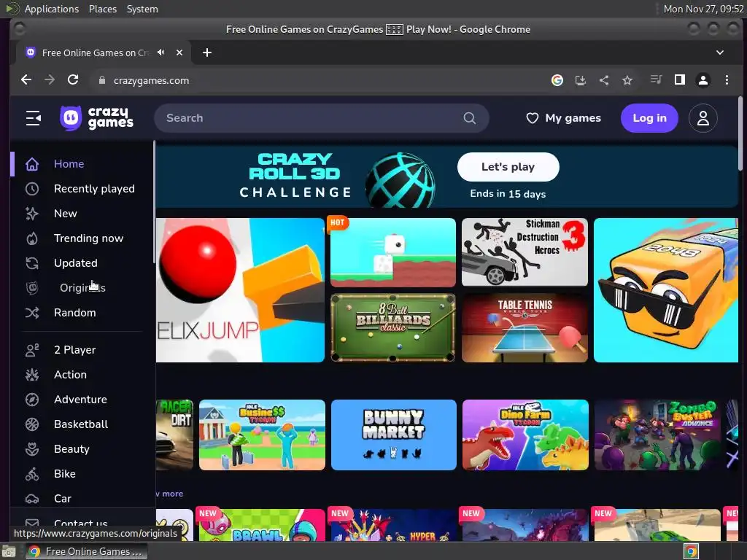Open Trending now flame icon
Viewport: 747px width, 560px height.
pyautogui.click(x=32, y=238)
